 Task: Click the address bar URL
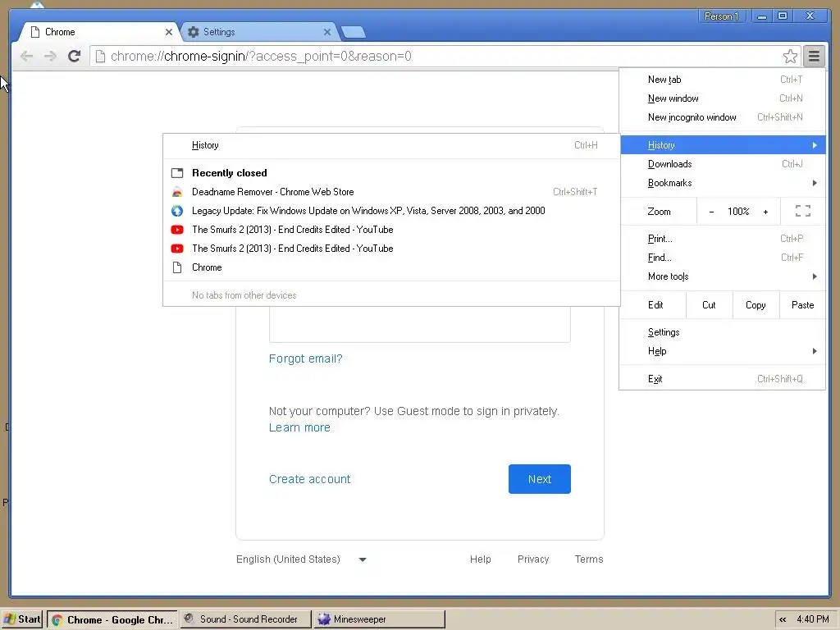(261, 57)
